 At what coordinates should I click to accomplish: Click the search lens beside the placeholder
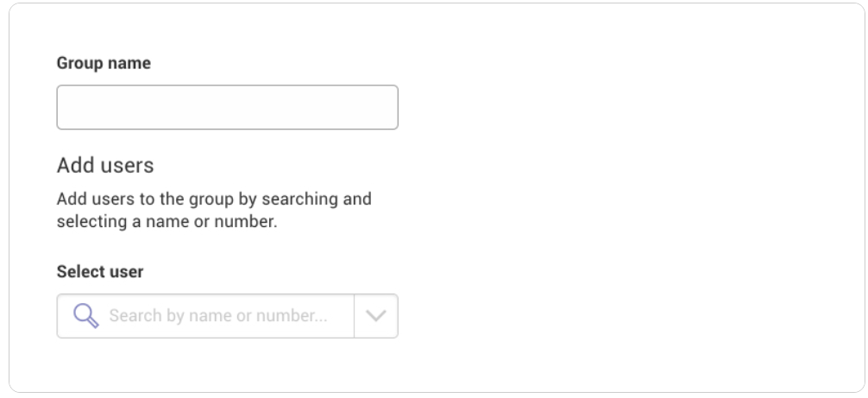[x=85, y=315]
